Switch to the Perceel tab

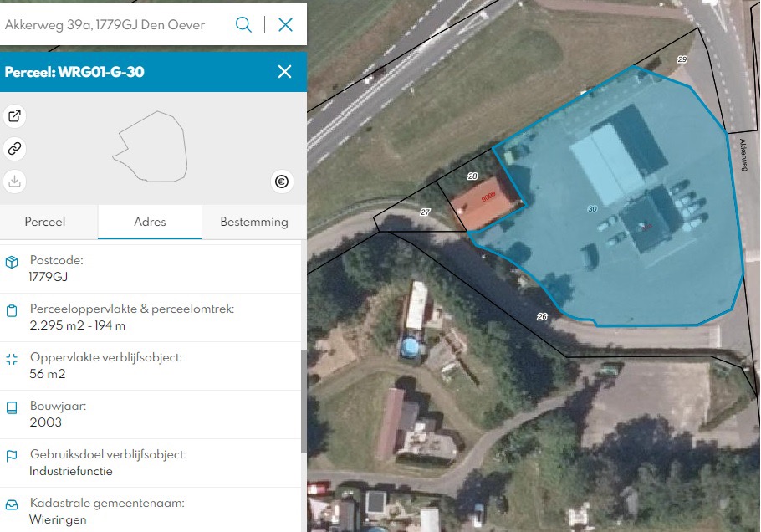pyautogui.click(x=46, y=222)
